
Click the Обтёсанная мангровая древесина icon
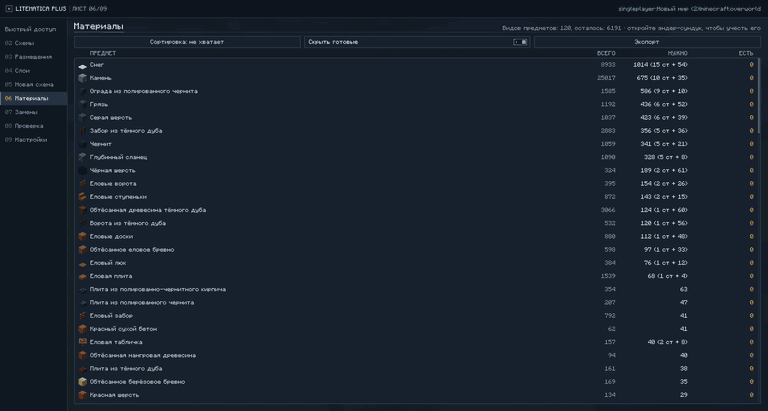click(x=82, y=356)
